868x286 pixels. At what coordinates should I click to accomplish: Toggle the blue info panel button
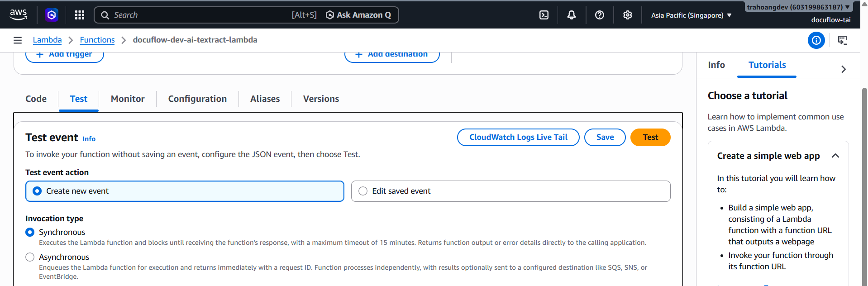click(x=816, y=40)
